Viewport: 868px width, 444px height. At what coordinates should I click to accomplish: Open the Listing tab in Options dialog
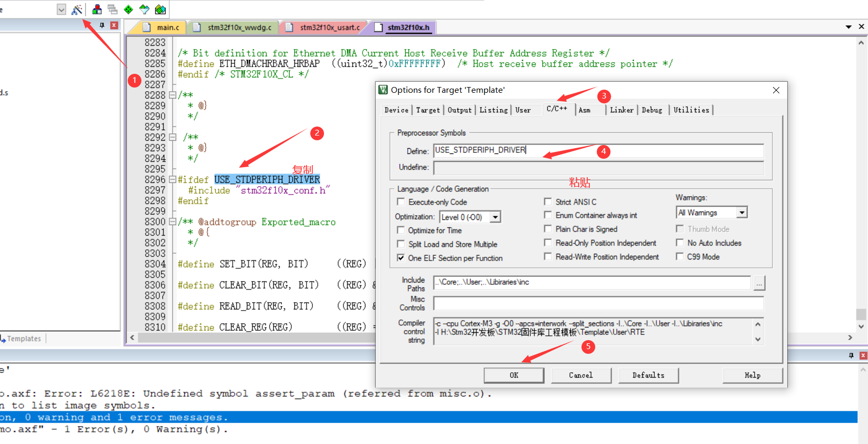click(x=493, y=110)
